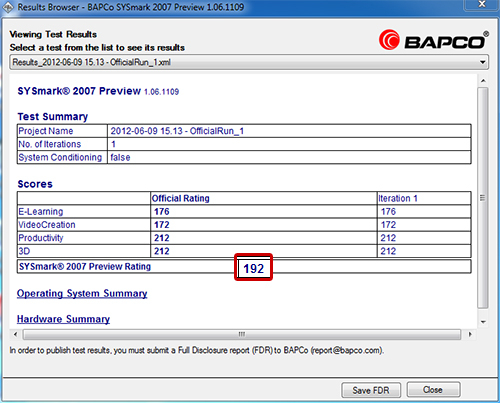The height and width of the screenshot is (403, 500).
Task: Click the Scores heading
Action: point(35,184)
